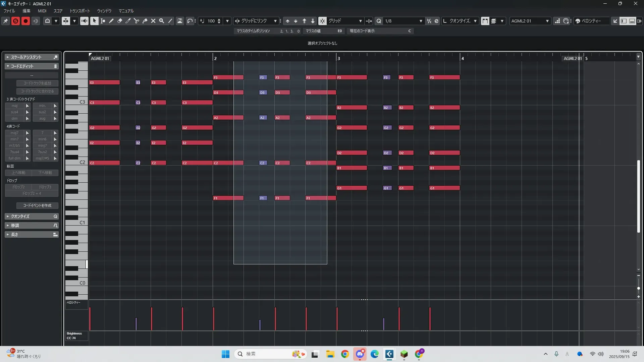The image size is (644, 362).
Task: Toggle the Solo editor button
Action: coord(15,21)
